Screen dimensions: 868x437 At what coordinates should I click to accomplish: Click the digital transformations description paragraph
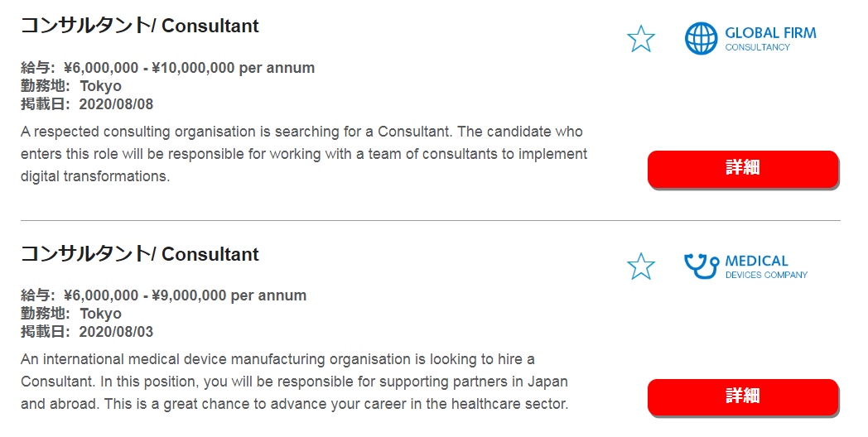tap(304, 154)
